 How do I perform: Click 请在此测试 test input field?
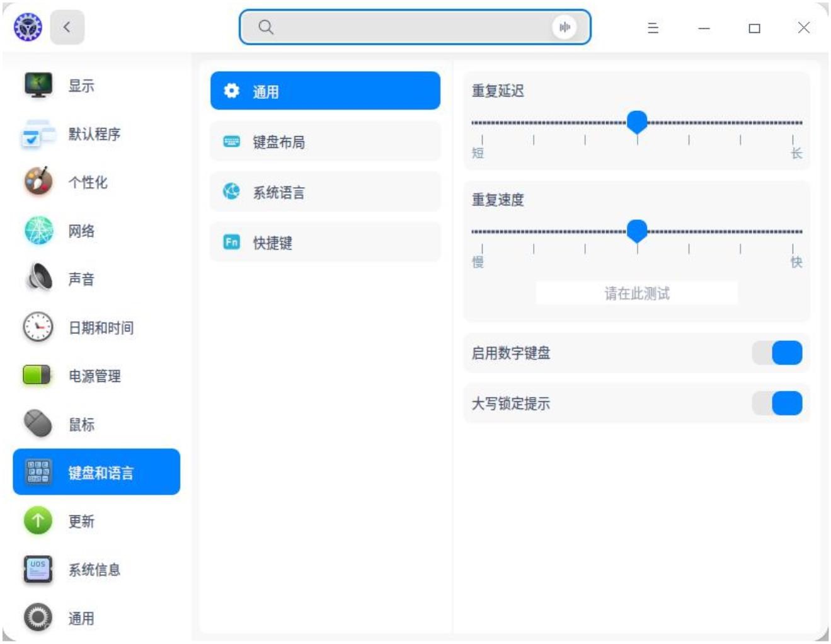636,293
